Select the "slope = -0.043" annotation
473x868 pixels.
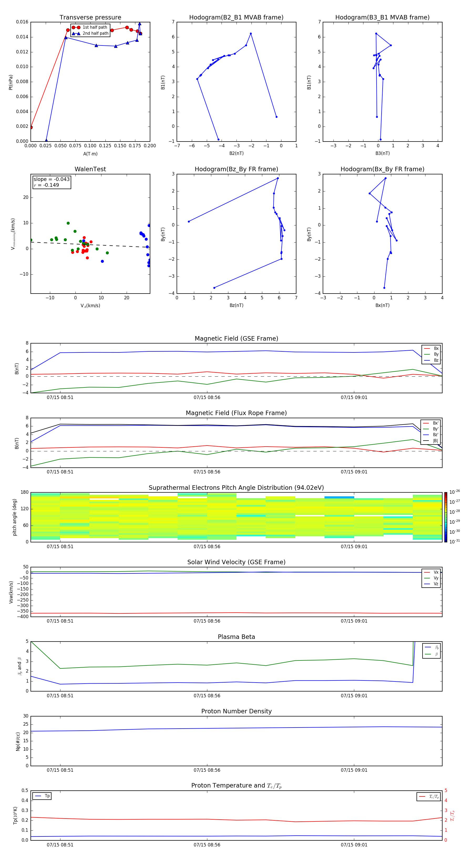52,179
